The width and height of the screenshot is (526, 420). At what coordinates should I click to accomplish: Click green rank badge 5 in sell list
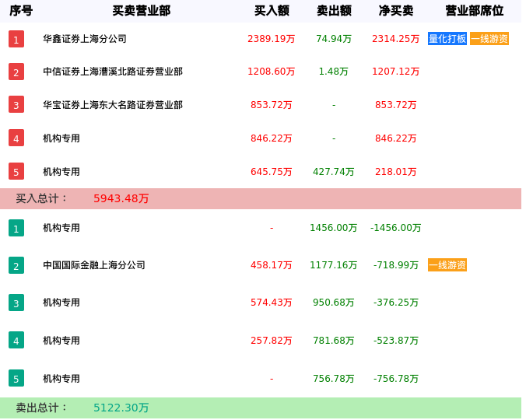click(16, 379)
